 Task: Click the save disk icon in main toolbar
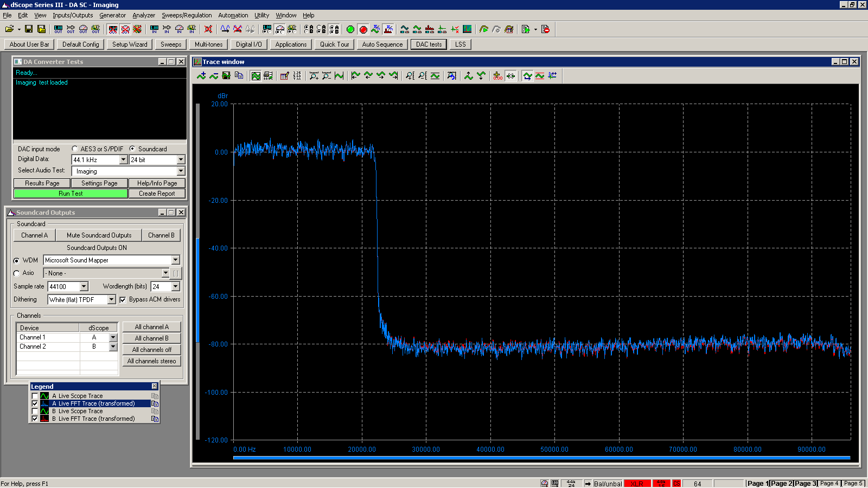[x=29, y=29]
